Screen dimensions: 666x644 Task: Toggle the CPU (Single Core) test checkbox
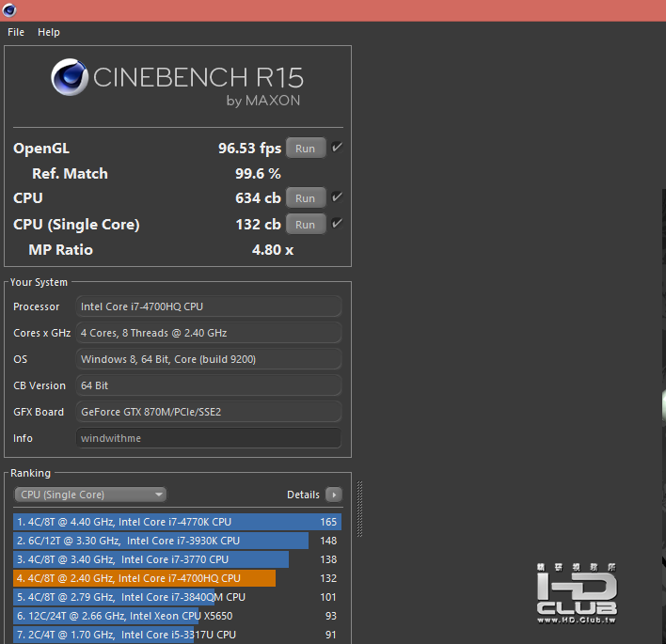tap(337, 224)
